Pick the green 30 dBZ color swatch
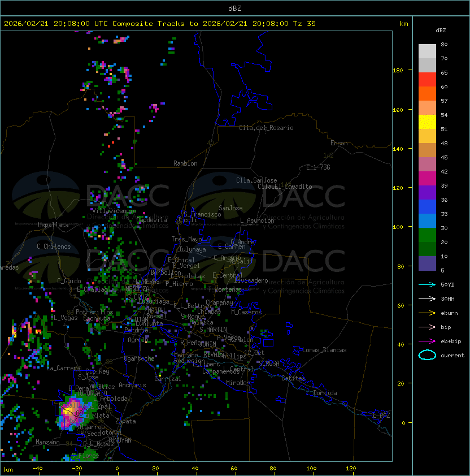470x476 pixels. coord(427,235)
